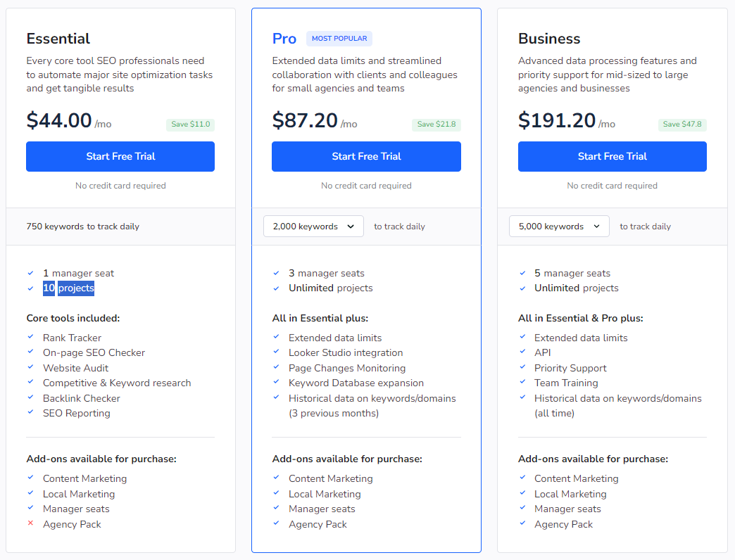This screenshot has height=560, width=735.
Task: Click the checkmark next to Keyword Database expansion
Action: [276, 383]
